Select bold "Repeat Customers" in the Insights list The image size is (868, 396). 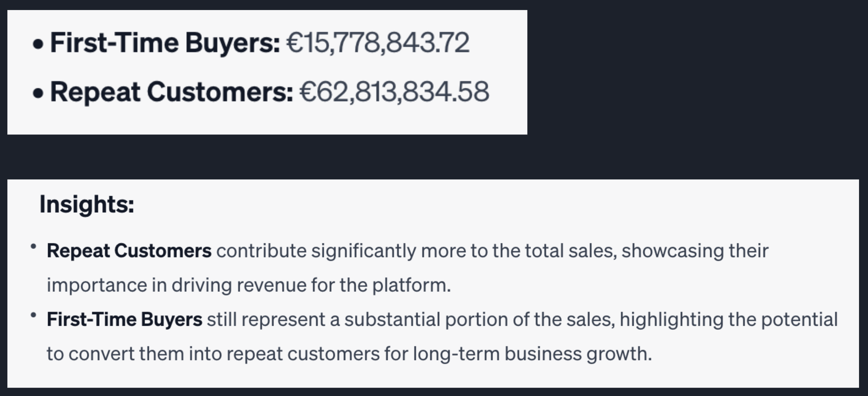point(129,251)
